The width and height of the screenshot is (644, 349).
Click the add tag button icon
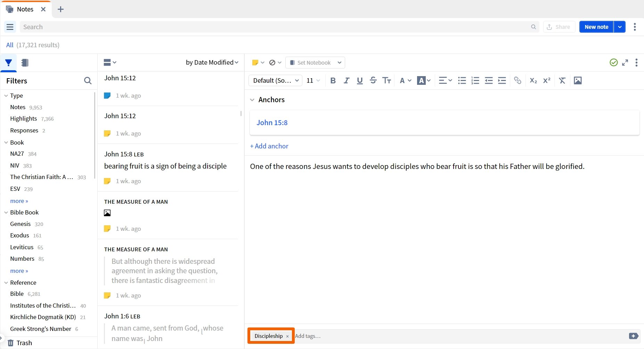coord(633,336)
